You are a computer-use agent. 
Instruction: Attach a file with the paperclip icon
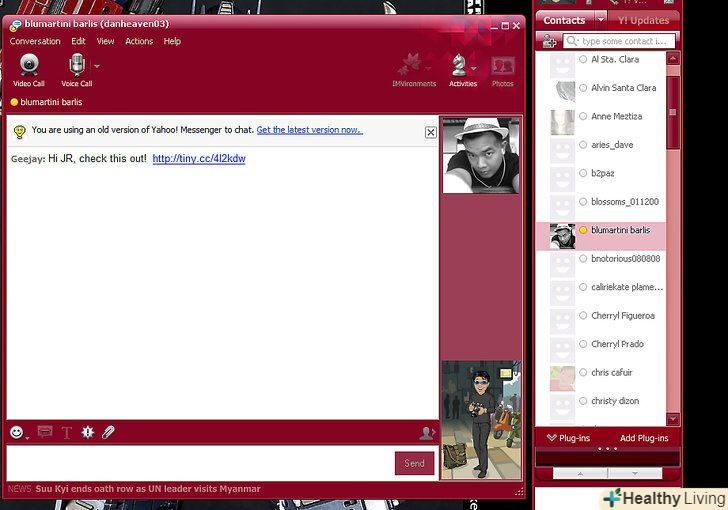[108, 432]
